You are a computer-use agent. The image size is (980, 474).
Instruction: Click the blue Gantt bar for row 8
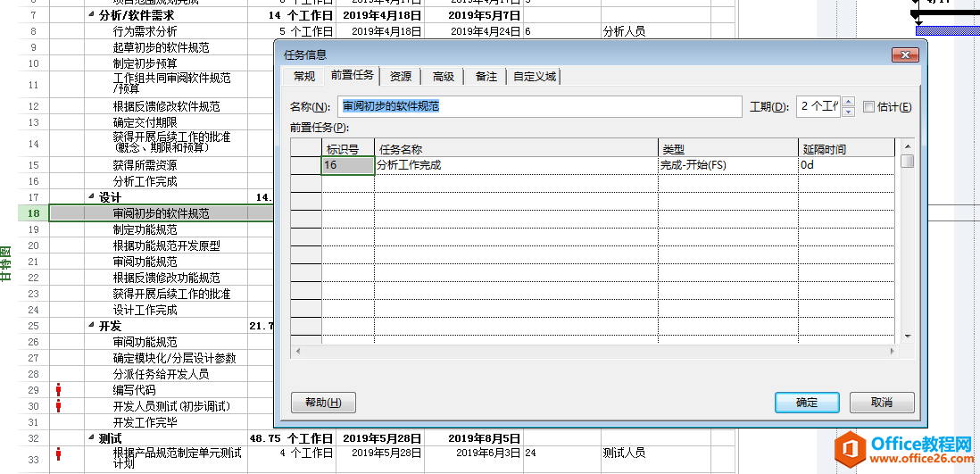pyautogui.click(x=948, y=30)
